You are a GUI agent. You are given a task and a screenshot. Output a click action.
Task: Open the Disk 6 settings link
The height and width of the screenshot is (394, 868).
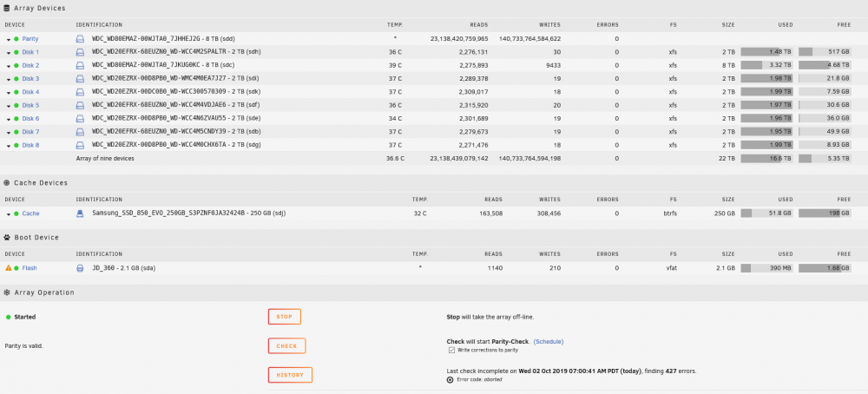click(30, 119)
